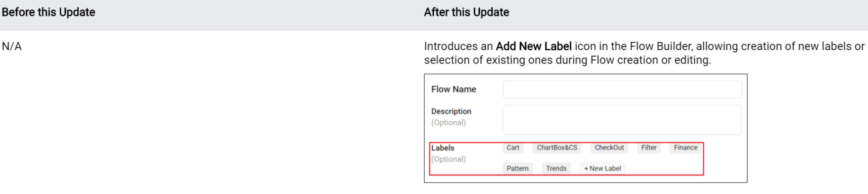Click "(Optional)" under the Description label
The image size is (868, 194).
(448, 122)
